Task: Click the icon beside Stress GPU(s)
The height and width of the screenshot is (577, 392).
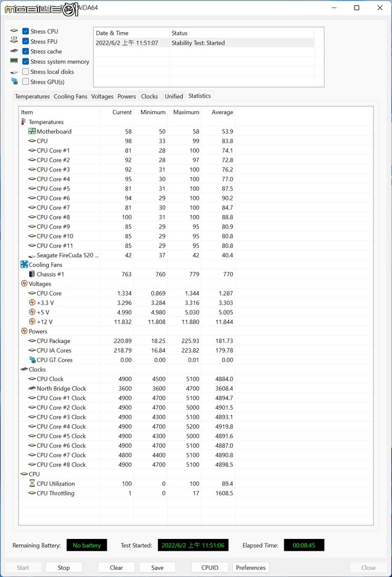Action: 14,81
